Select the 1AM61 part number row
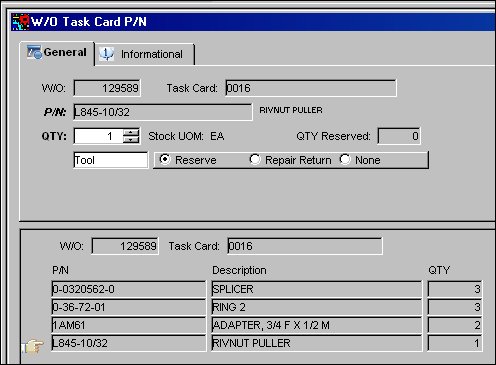 [x=129, y=325]
